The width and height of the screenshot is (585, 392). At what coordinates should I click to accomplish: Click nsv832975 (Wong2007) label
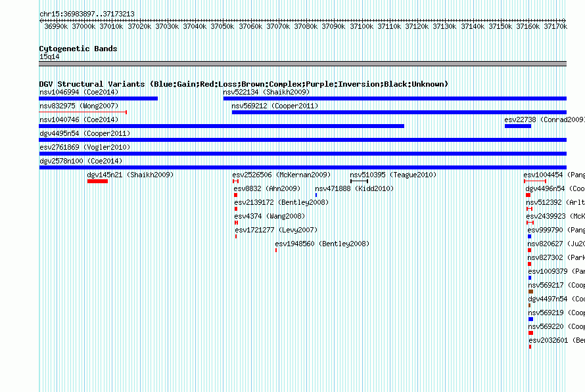coord(79,106)
